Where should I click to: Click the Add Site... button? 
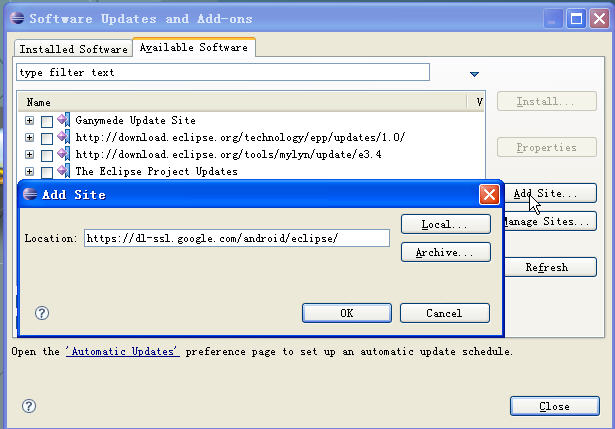click(550, 193)
